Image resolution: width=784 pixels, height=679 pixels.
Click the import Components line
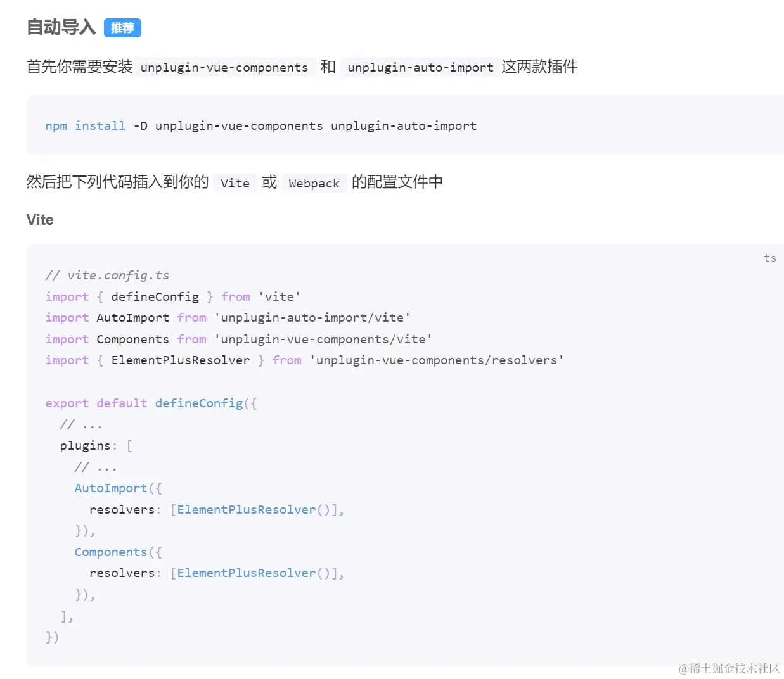point(239,339)
